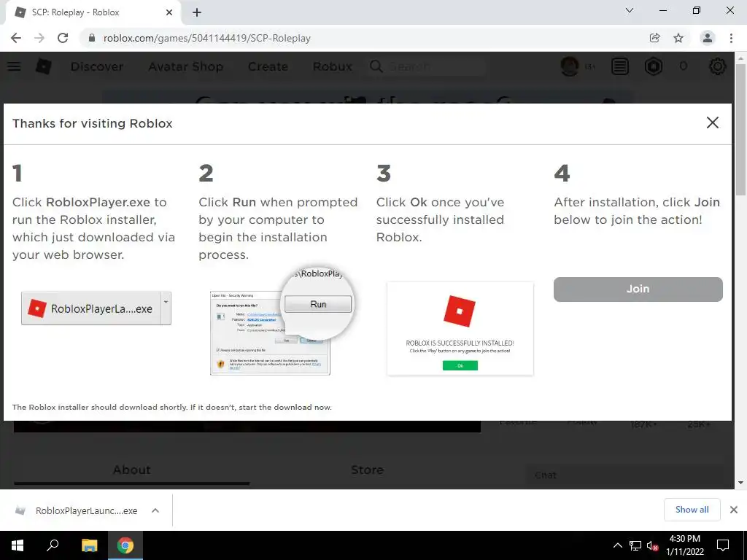Image resolution: width=747 pixels, height=560 pixels.
Task: Close the downloads bar
Action: tap(734, 510)
